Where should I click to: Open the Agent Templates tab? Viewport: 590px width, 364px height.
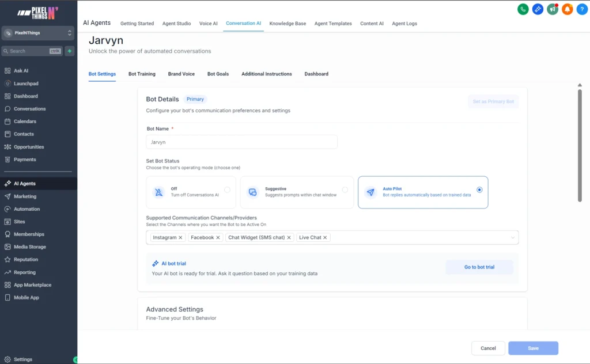[x=333, y=23]
